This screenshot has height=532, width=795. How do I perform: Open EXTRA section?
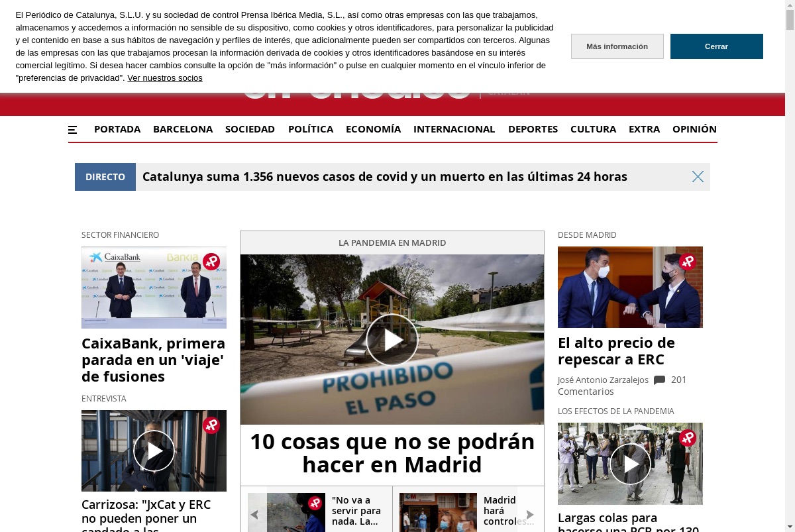pyautogui.click(x=644, y=129)
